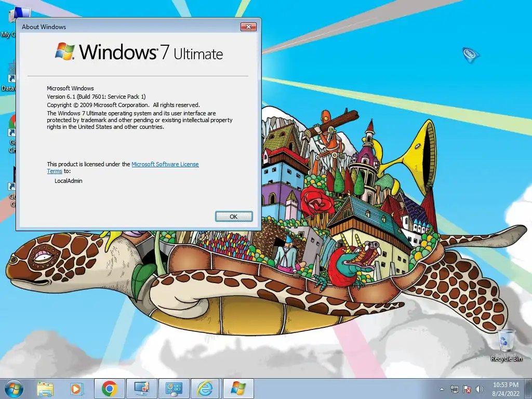Click the 'Microsoft Windows' text line

pyautogui.click(x=70, y=88)
